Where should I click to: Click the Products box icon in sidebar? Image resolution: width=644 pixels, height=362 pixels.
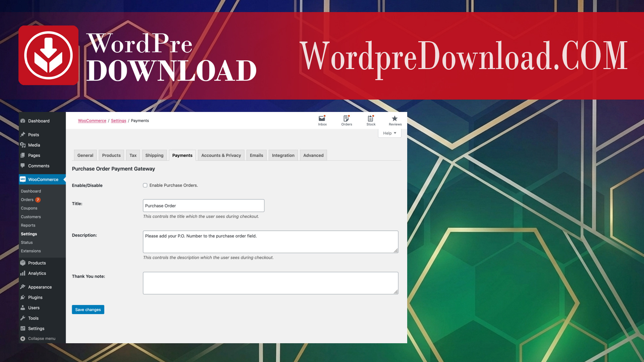coord(23,263)
